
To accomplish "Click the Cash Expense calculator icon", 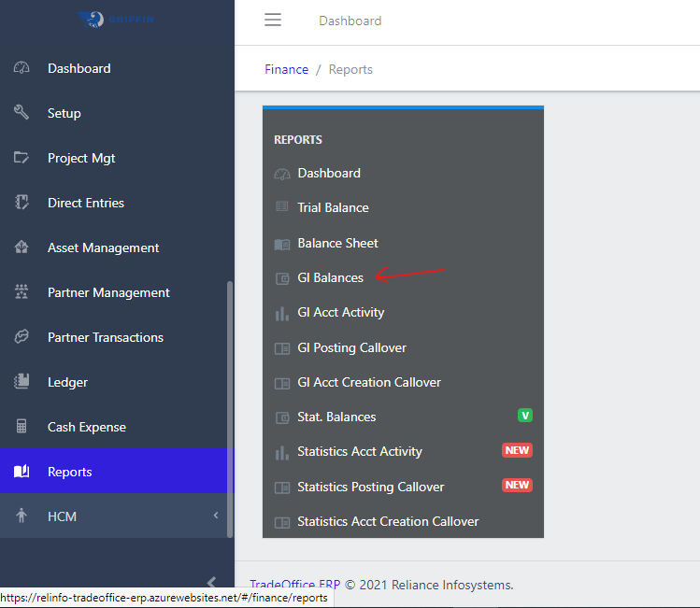I will 21,427.
